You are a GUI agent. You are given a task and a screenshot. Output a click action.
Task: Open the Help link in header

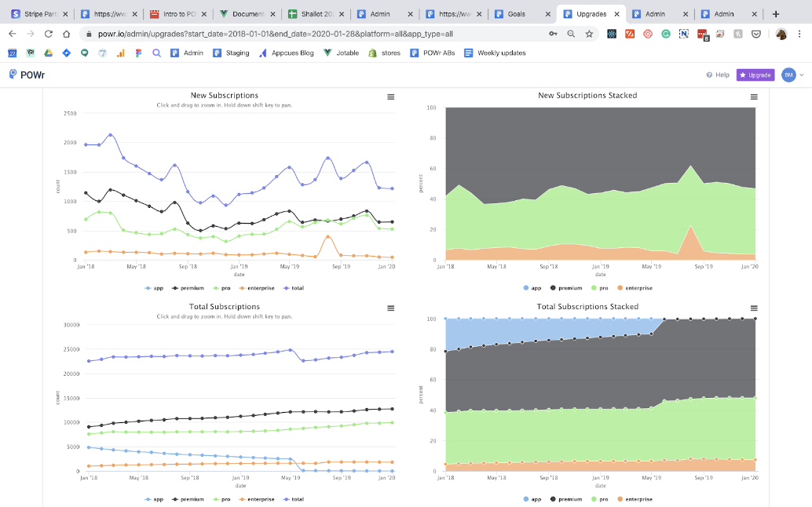pyautogui.click(x=718, y=75)
